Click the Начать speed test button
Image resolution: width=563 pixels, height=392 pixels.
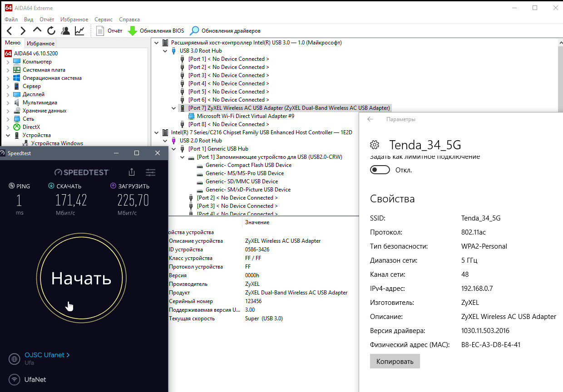point(81,278)
